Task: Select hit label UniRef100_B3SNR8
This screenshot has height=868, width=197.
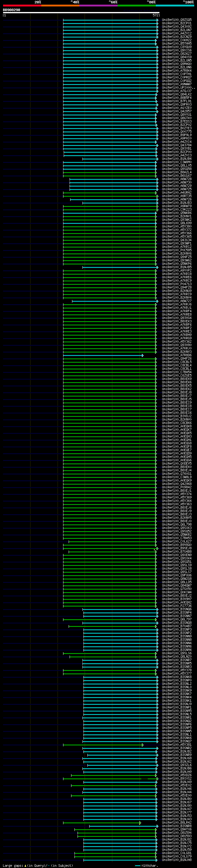Action: pos(177,826)
